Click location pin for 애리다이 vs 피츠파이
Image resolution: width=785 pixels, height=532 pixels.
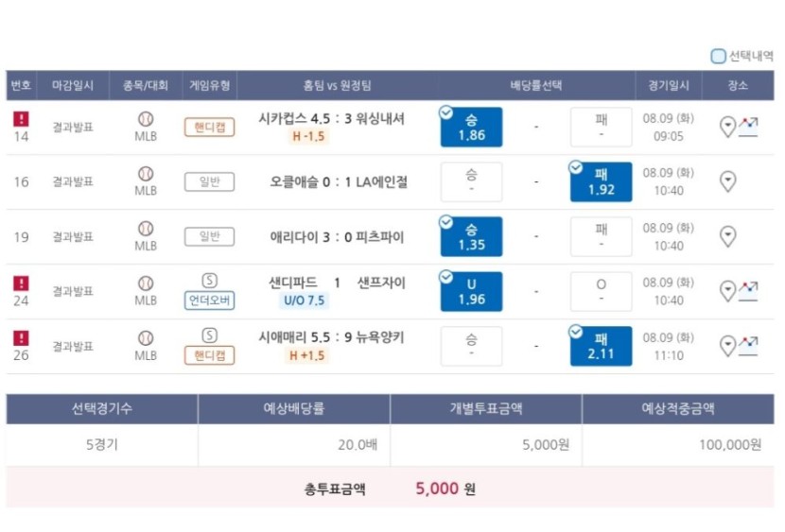(x=727, y=236)
